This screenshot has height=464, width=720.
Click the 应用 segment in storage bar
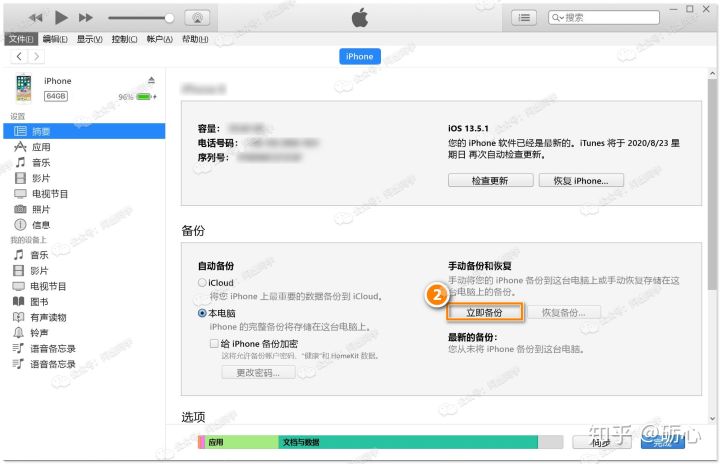242,442
